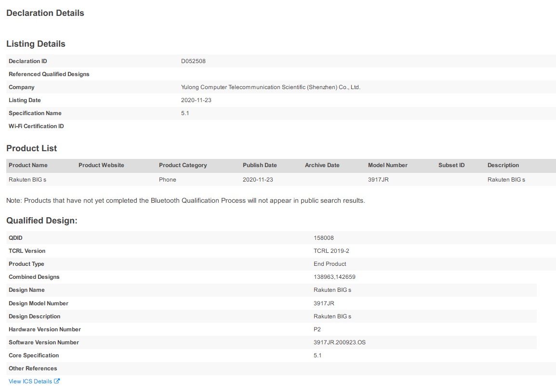Click the Archive Date column header
The image size is (556, 392).
[x=322, y=165]
